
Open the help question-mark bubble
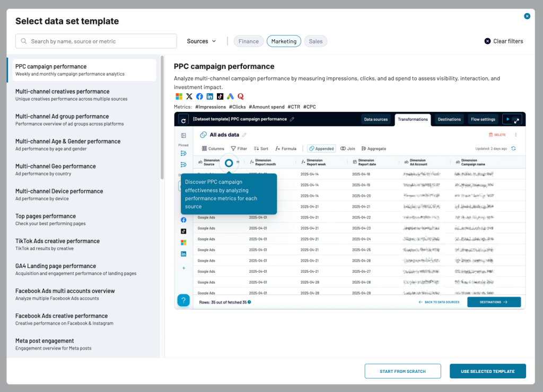coord(183,300)
